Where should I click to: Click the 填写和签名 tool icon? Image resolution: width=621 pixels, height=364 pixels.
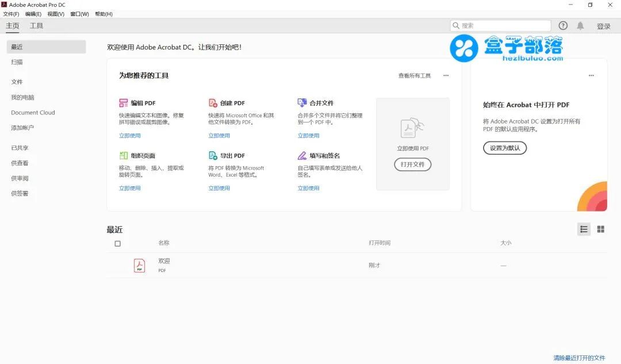[302, 155]
